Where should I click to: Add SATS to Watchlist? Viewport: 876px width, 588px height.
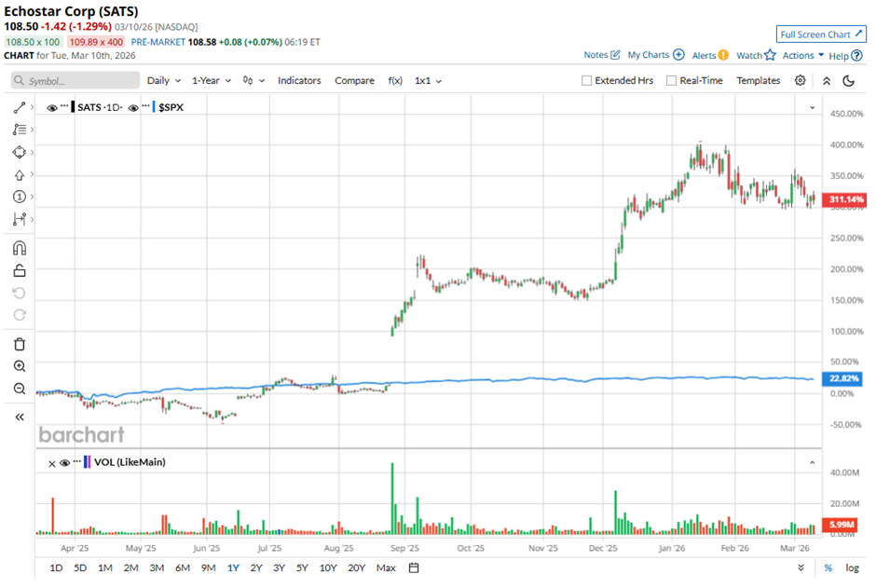[x=756, y=55]
